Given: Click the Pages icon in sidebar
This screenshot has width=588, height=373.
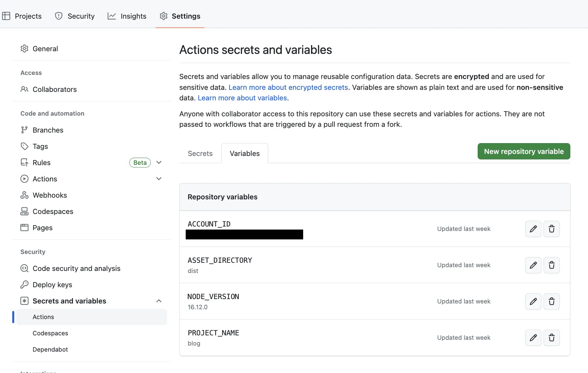Looking at the screenshot, I should coord(24,228).
